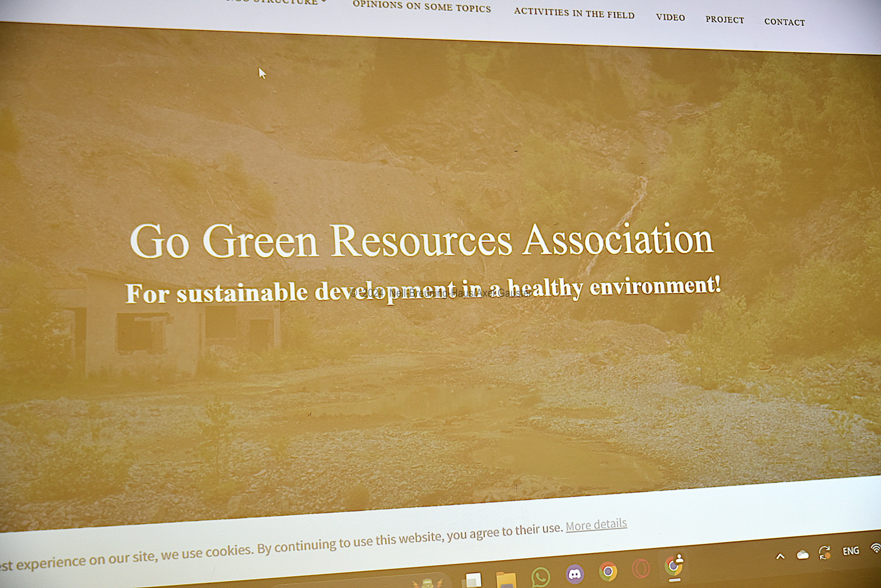
Task: Open Discord from the taskbar
Action: pos(575,574)
